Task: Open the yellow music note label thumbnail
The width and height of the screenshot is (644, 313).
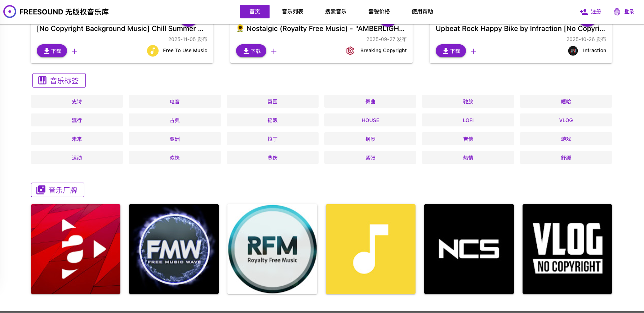Action: point(370,249)
